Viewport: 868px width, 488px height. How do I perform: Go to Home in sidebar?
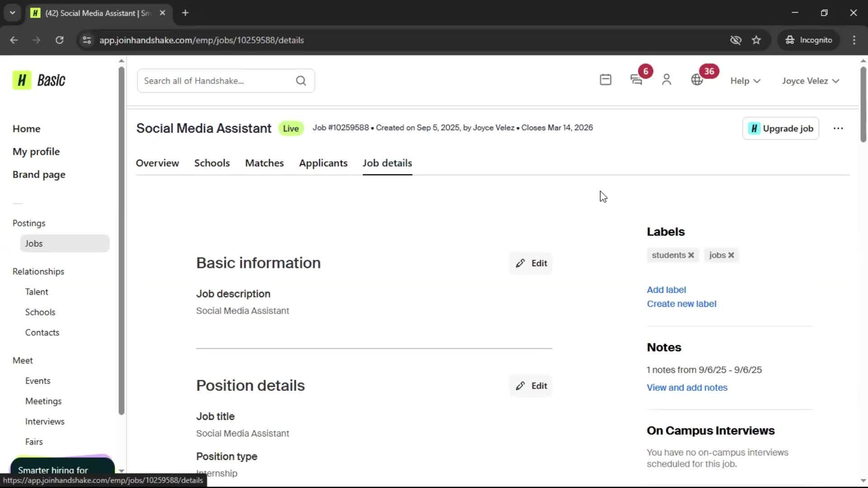[x=26, y=129]
